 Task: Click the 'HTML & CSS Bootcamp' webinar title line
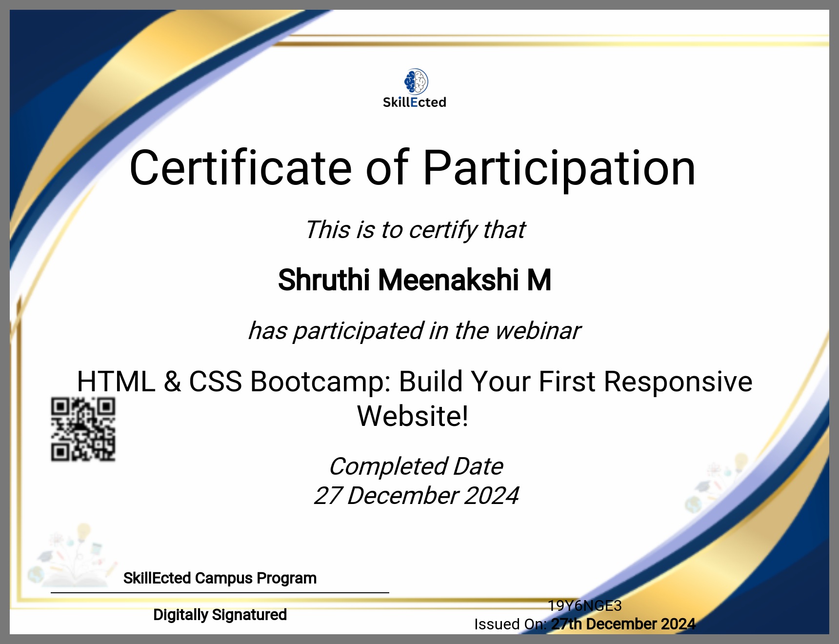click(414, 382)
